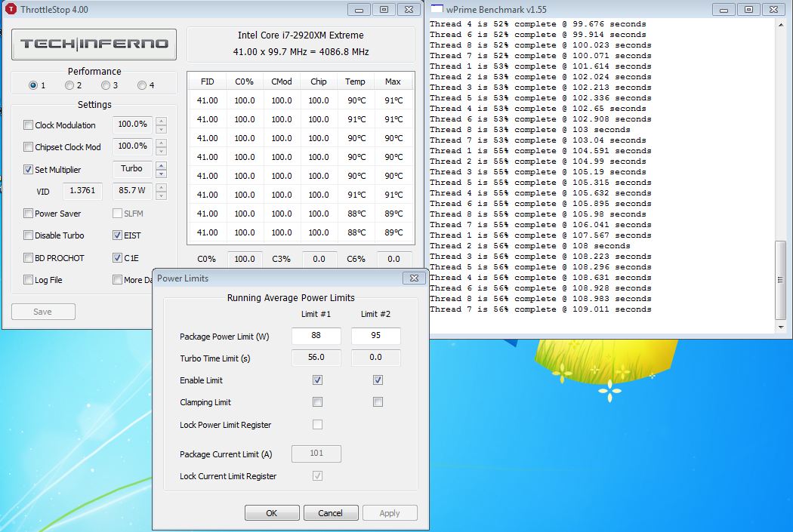Click wPrime scrollbar up arrow

click(782, 24)
